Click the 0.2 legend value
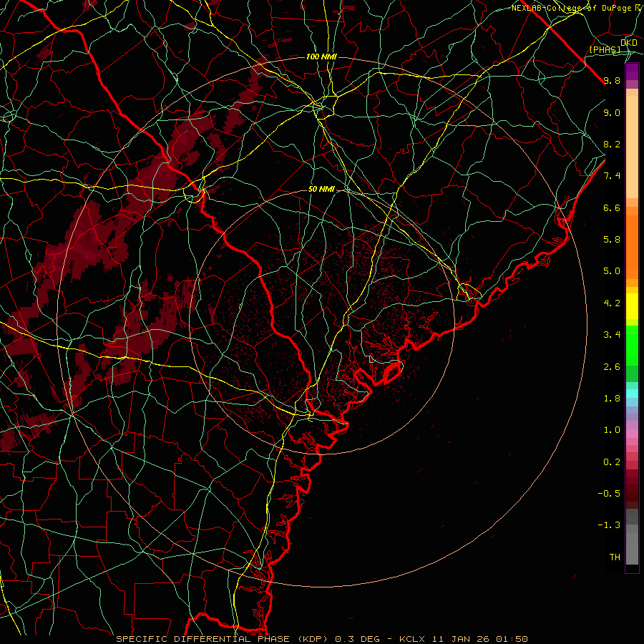 (612, 462)
